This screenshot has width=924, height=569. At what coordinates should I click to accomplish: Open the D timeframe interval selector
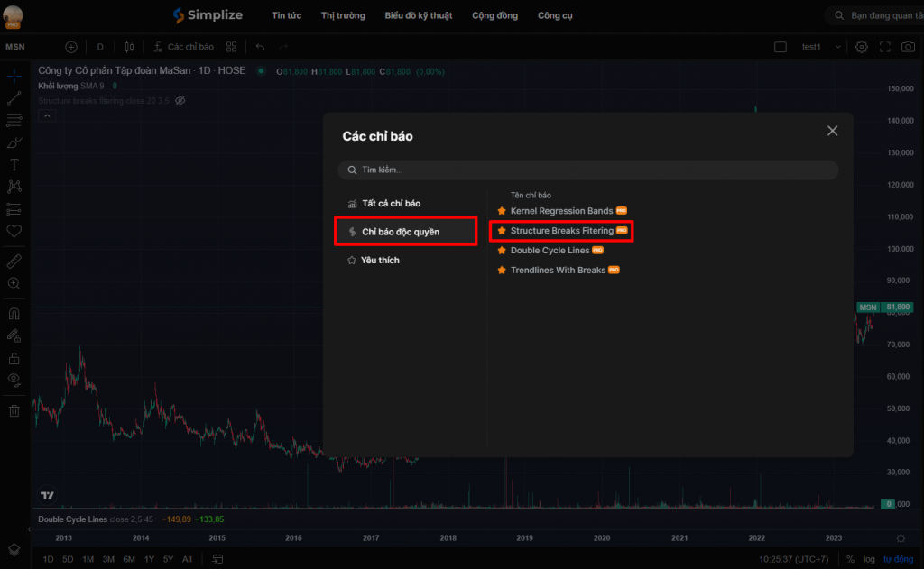point(100,47)
